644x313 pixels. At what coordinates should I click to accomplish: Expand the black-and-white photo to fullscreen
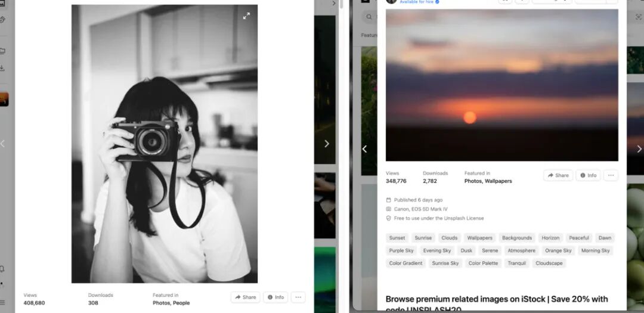[x=246, y=16]
